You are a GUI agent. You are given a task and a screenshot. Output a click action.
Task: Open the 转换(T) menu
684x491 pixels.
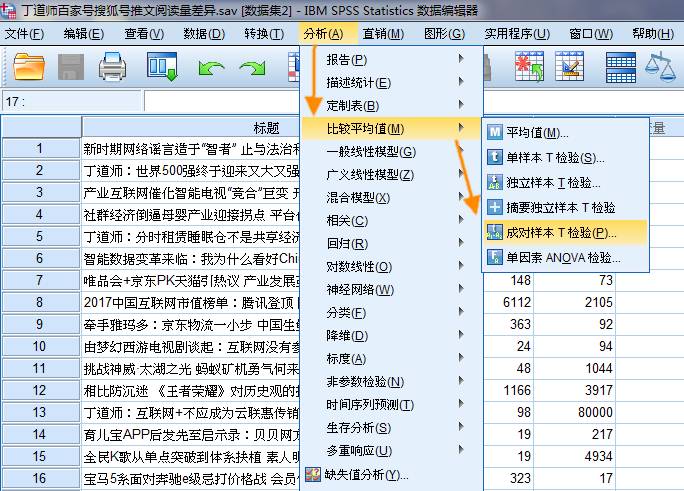(264, 34)
